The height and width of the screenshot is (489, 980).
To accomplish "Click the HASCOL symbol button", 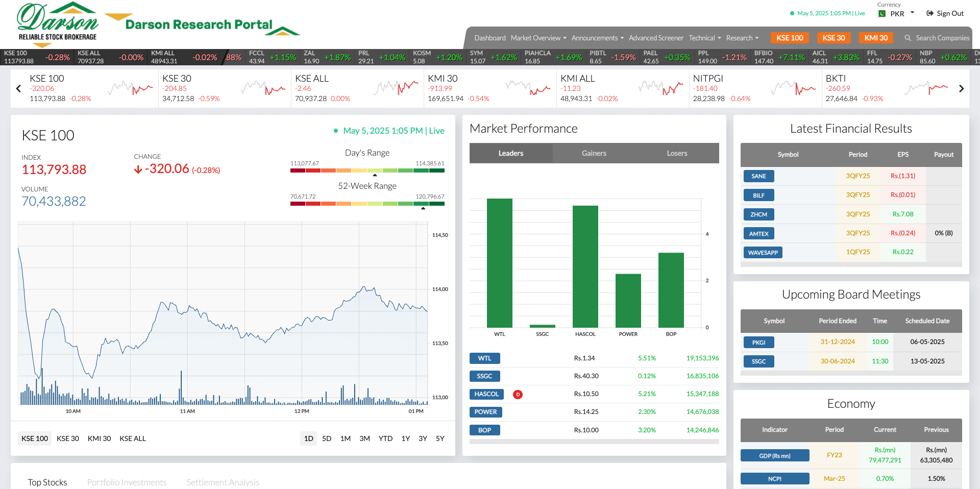I will (486, 394).
